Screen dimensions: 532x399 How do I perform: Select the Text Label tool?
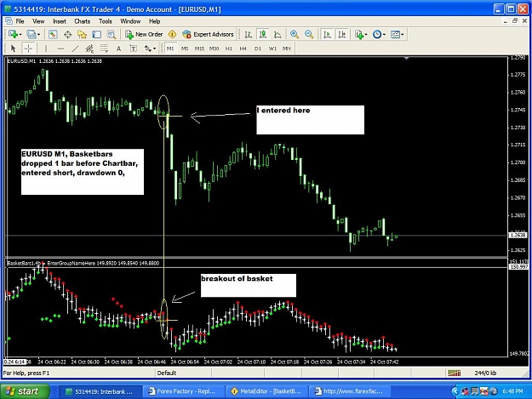pyautogui.click(x=134, y=48)
